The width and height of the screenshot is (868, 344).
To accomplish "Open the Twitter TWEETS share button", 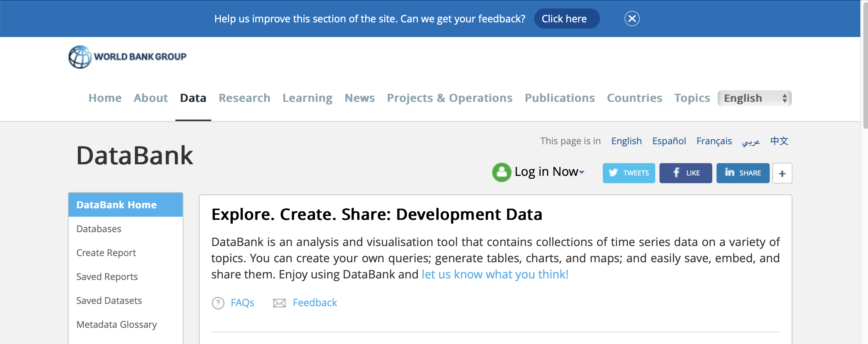I will click(x=629, y=173).
